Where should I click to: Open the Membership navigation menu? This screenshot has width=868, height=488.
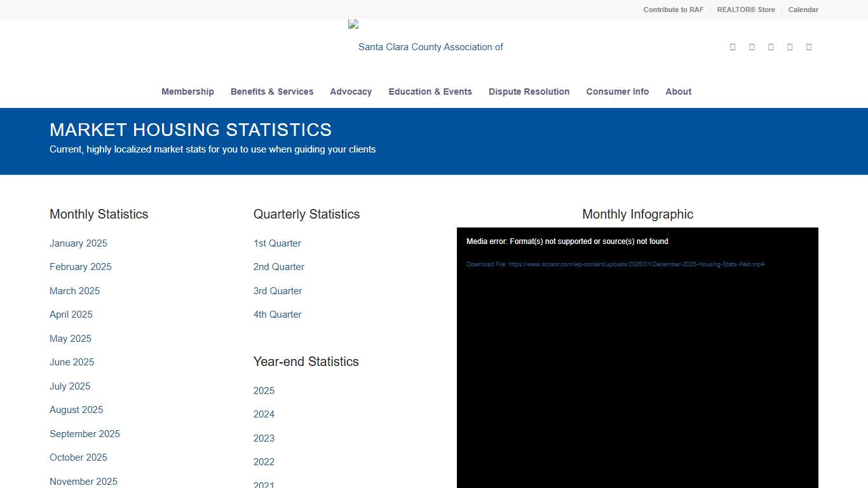pyautogui.click(x=187, y=91)
